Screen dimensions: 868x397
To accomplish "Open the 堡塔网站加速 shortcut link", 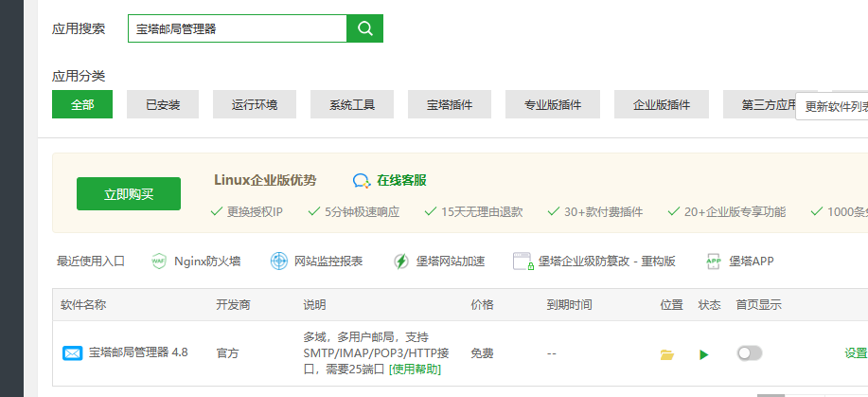I will 451,262.
